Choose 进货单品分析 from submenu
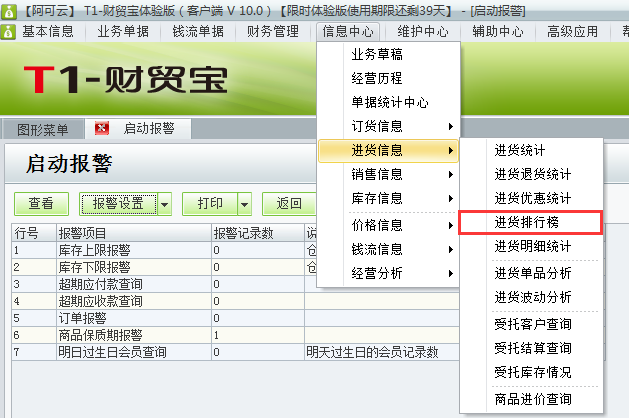Screen dimensions: 629x418 point(531,273)
